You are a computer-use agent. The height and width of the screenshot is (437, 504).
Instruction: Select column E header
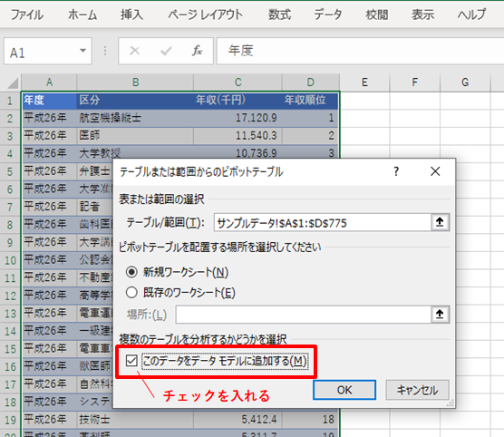pyautogui.click(x=364, y=83)
